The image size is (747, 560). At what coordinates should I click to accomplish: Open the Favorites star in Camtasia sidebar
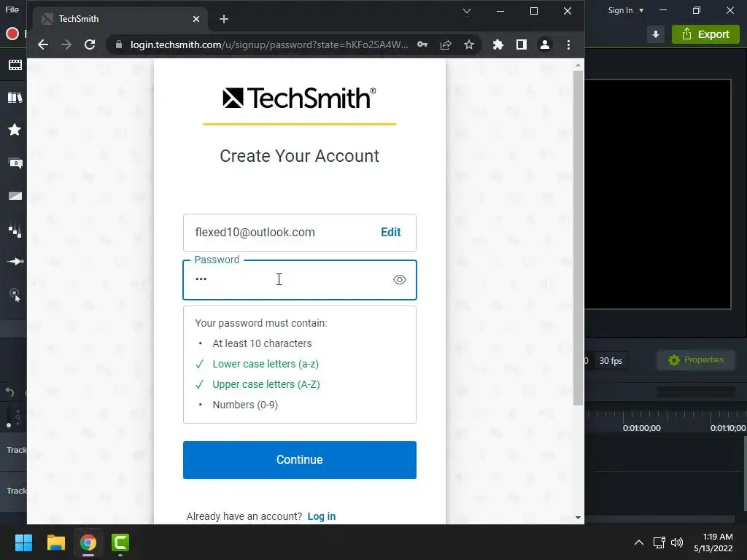(15, 130)
